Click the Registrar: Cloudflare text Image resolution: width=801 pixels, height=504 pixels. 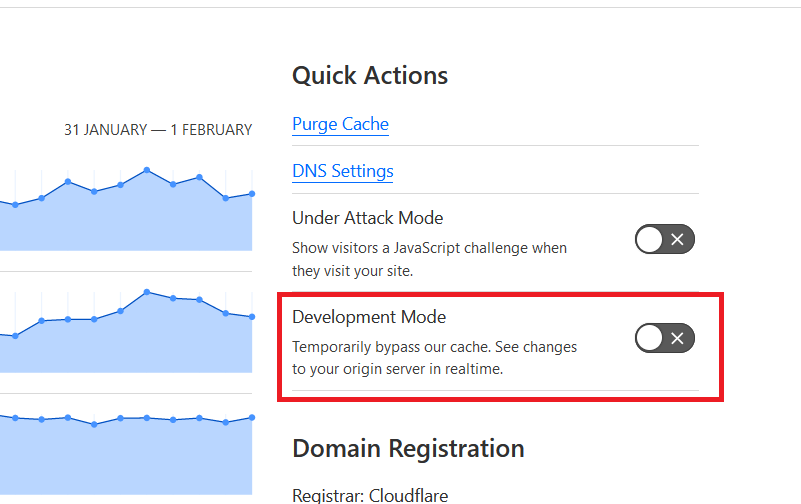[x=370, y=495]
